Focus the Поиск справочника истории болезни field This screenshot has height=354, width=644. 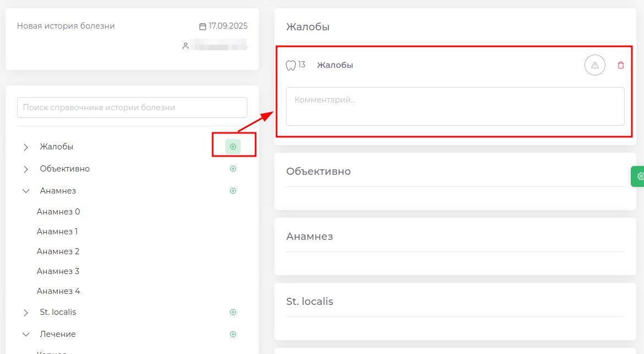click(132, 108)
